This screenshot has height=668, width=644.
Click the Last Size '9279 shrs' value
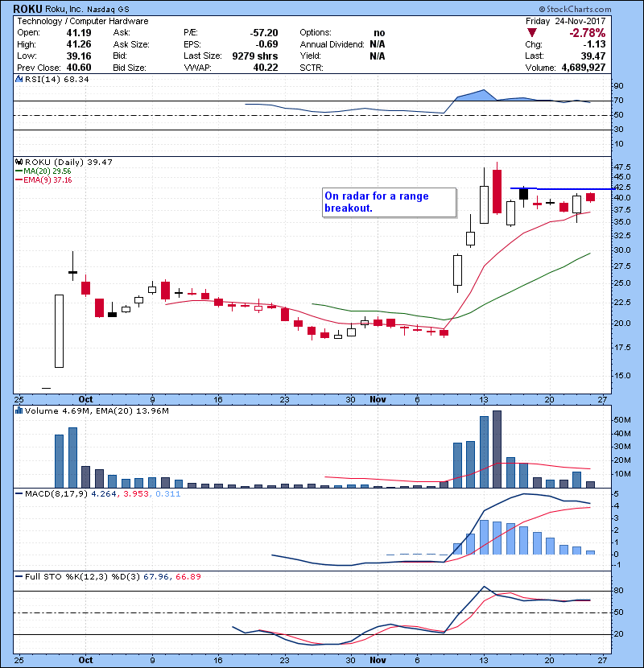click(x=255, y=56)
